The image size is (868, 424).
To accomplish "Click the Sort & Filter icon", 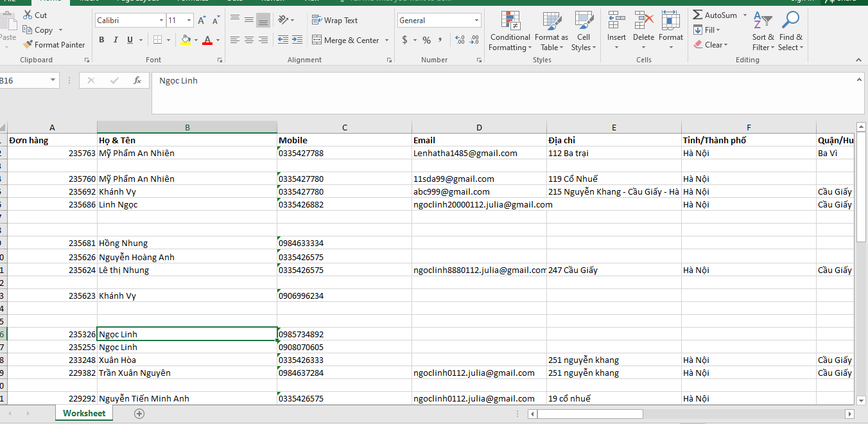I will (x=763, y=20).
